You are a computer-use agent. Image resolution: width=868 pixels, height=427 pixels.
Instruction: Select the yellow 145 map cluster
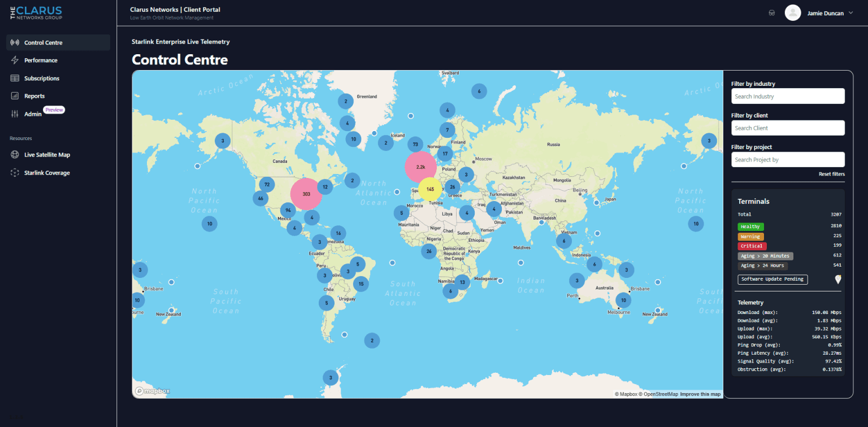(430, 189)
